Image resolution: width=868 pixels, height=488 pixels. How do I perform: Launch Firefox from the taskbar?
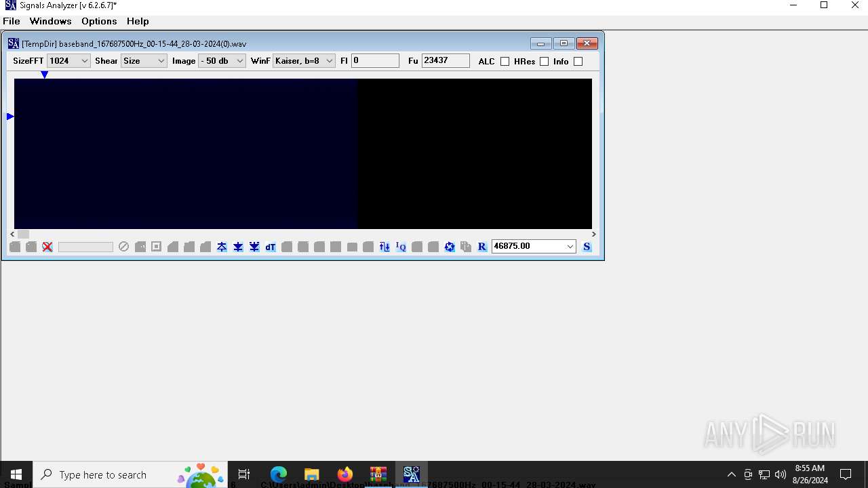click(345, 474)
